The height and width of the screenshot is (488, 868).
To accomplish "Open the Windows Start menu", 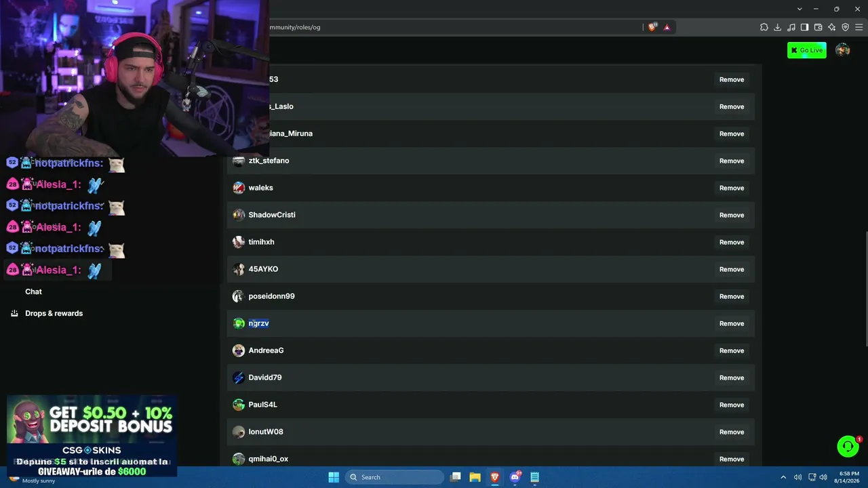I will (x=334, y=477).
